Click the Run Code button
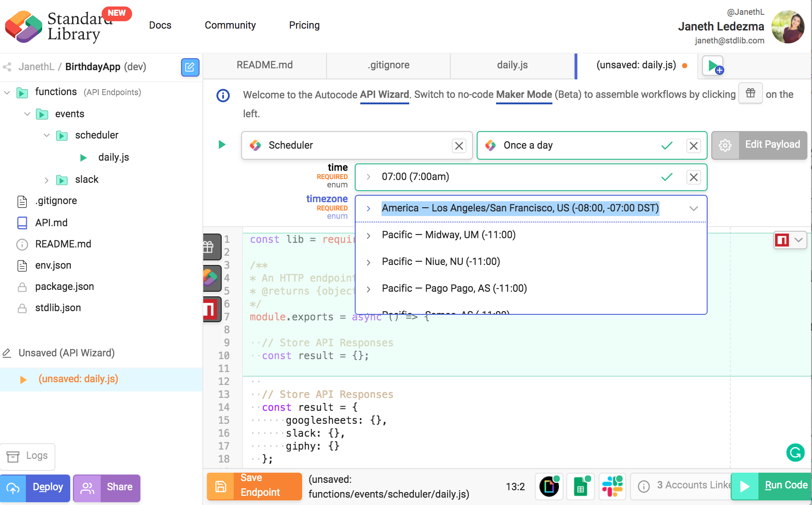This screenshot has width=812, height=505. [771, 486]
